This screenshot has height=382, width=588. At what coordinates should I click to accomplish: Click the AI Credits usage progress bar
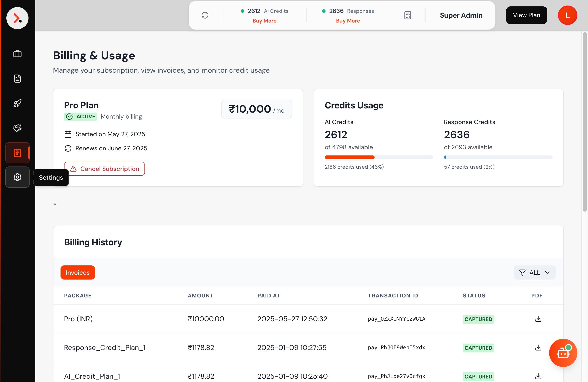(379, 157)
